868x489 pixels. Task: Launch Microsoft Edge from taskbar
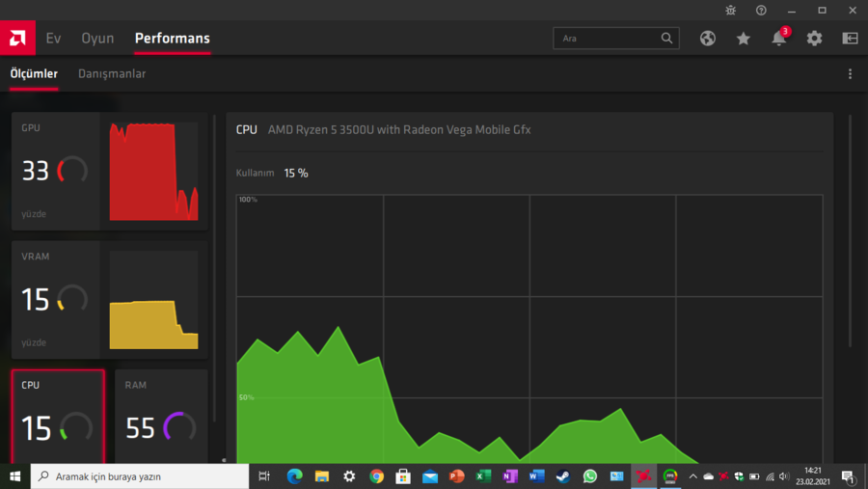[294, 476]
